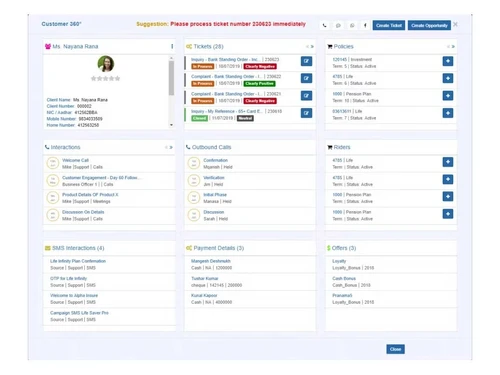
Task: Expand policy 03613611 Life plus button
Action: coord(448,113)
